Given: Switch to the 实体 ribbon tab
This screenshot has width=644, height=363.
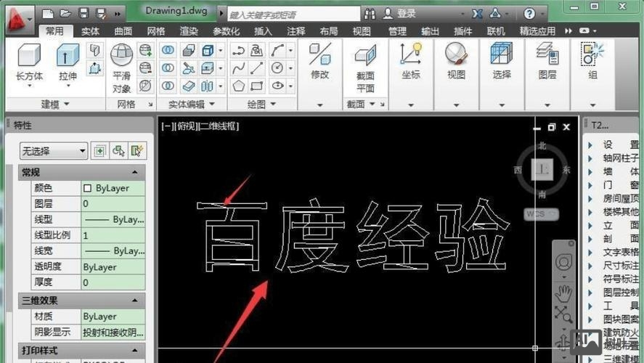Looking at the screenshot, I should coord(90,31).
